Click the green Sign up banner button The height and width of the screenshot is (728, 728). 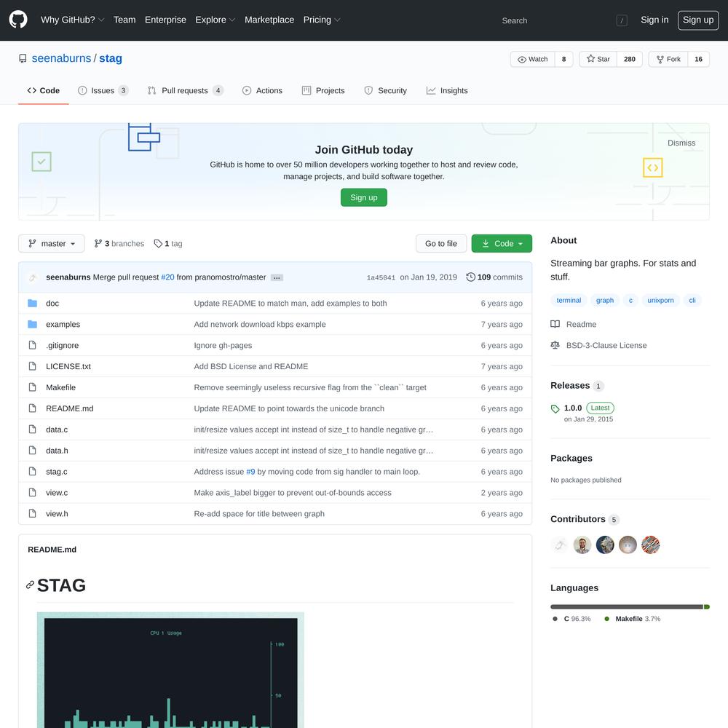point(363,197)
